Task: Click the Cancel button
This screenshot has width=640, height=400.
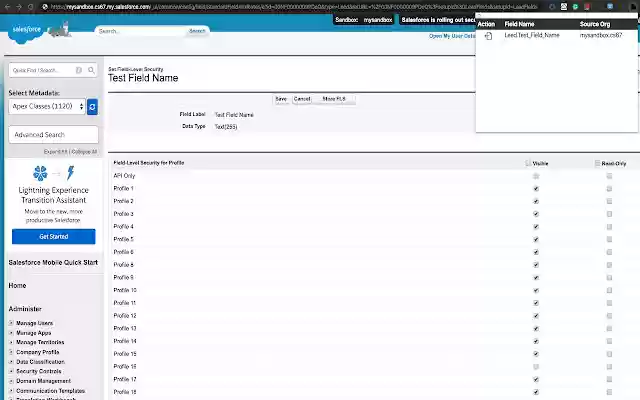Action: click(x=302, y=99)
